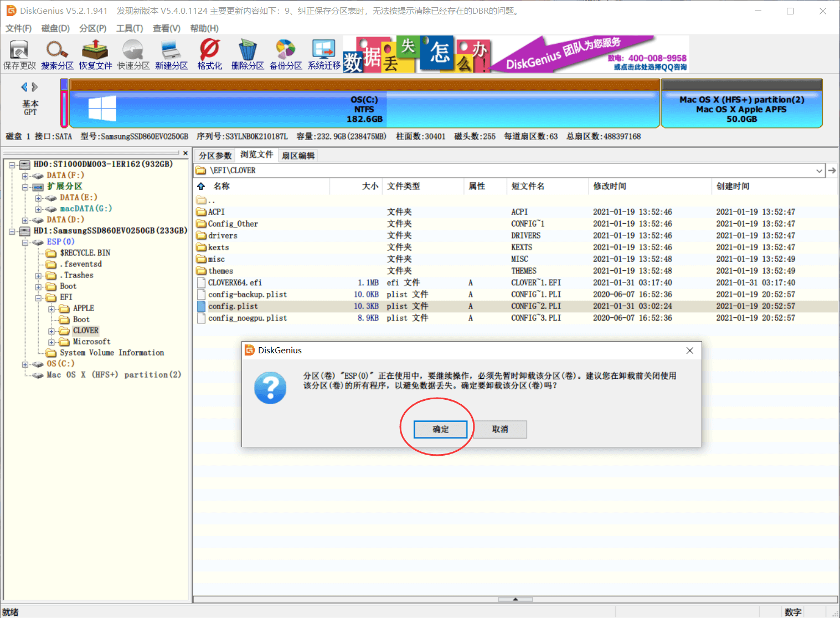Image resolution: width=840 pixels, height=618 pixels.
Task: Open the Disk (磁盘) menu
Action: tap(55, 28)
